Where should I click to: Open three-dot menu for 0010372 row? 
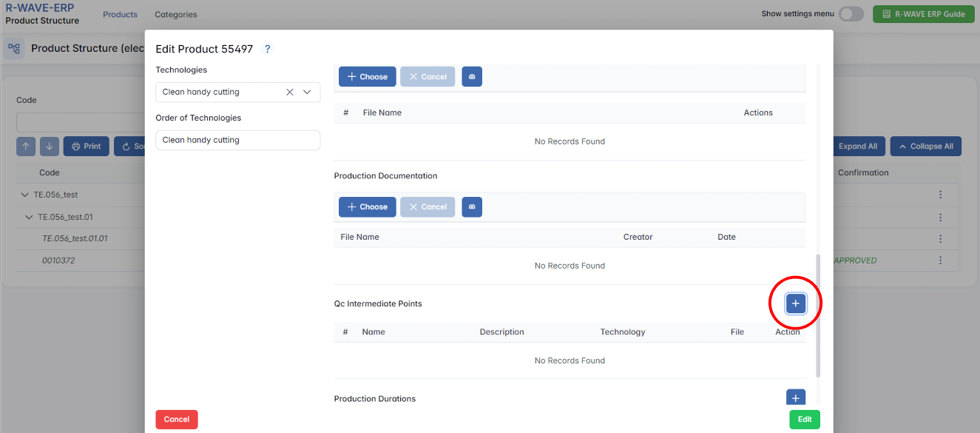click(940, 261)
